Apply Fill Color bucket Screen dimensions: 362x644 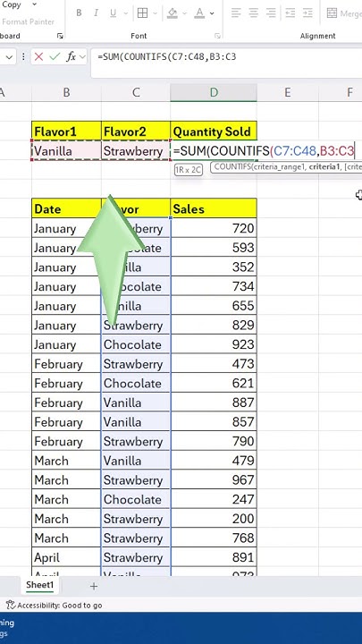pyautogui.click(x=173, y=13)
